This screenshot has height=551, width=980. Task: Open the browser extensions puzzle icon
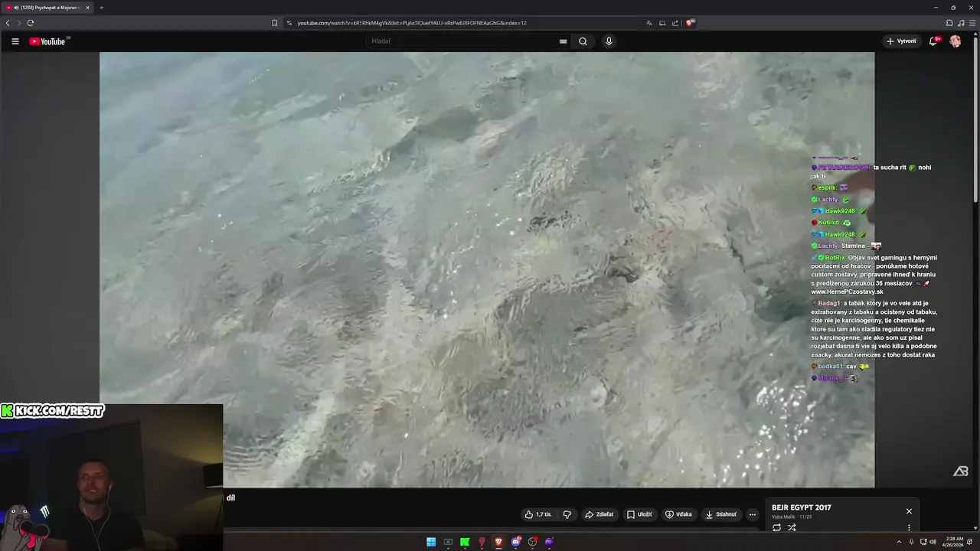[949, 23]
